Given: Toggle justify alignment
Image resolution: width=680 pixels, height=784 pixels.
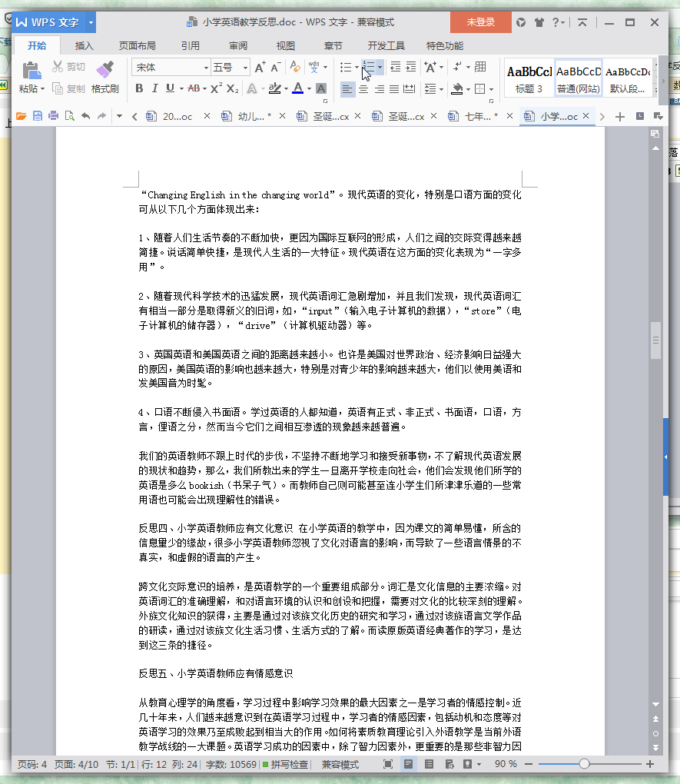Looking at the screenshot, I should click(394, 89).
